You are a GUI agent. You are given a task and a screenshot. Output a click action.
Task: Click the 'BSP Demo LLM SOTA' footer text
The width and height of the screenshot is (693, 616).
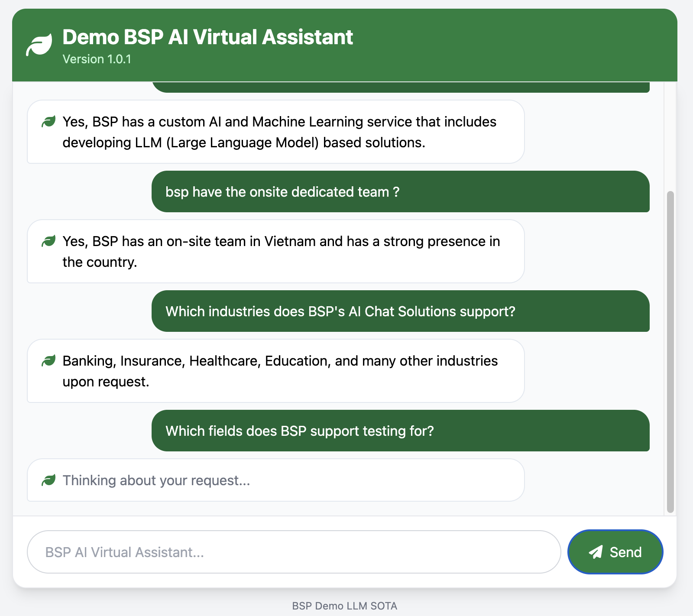[345, 606]
